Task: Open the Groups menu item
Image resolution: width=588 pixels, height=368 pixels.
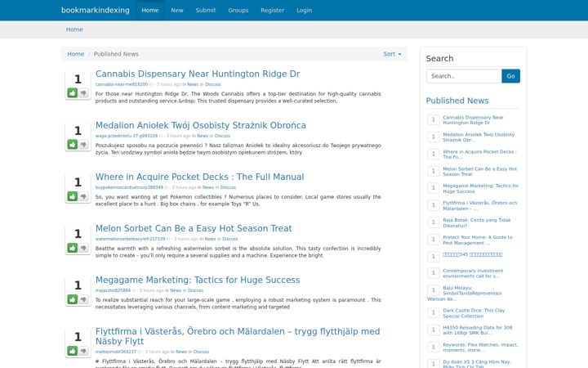Action: [x=238, y=10]
